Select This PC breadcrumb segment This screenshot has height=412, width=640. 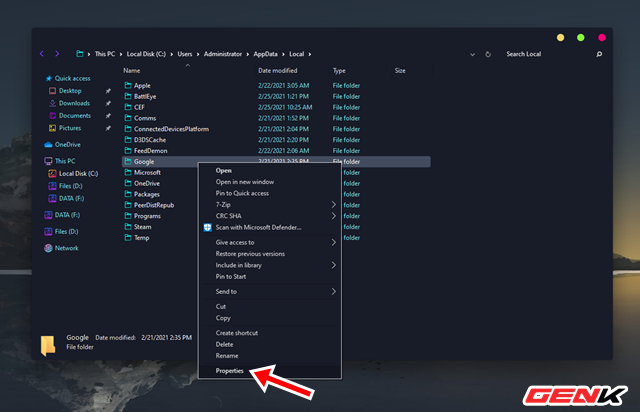pos(105,54)
